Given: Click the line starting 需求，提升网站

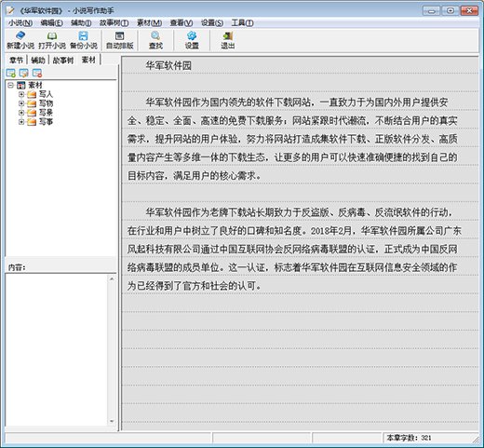Looking at the screenshot, I should [292, 139].
